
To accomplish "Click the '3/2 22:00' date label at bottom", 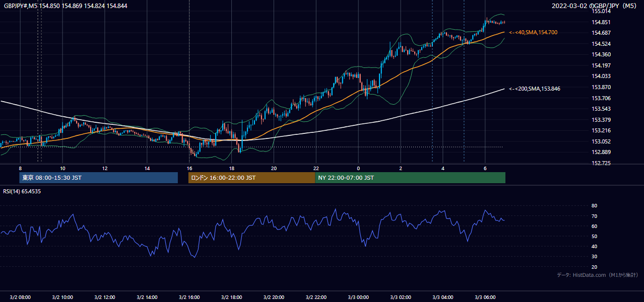I will pyautogui.click(x=316, y=297).
